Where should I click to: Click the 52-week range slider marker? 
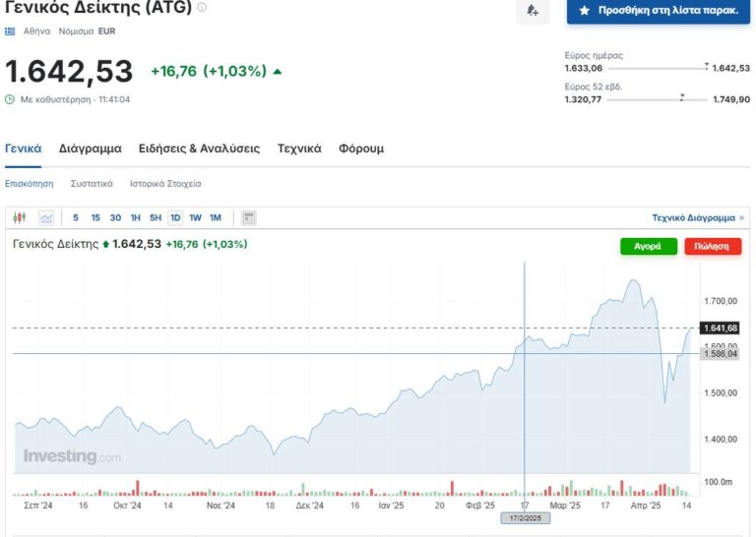click(681, 98)
